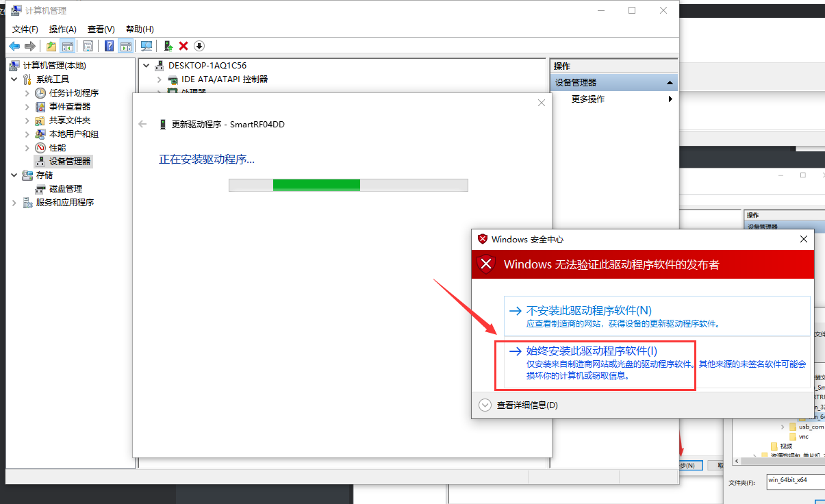Open the 操作(A) menu

63,29
